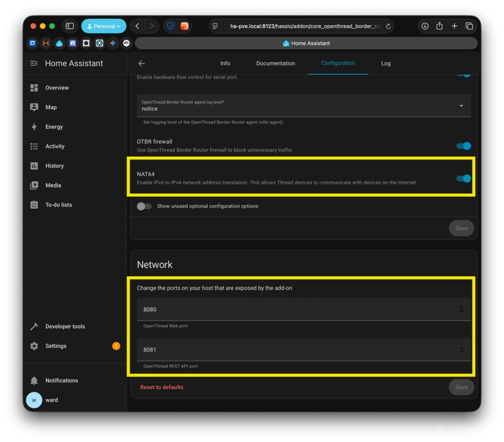Open the To-do lists icon
This screenshot has height=442, width=504.
(34, 205)
